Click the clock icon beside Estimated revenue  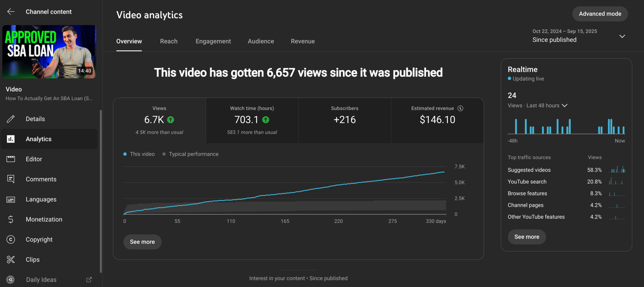coord(461,108)
